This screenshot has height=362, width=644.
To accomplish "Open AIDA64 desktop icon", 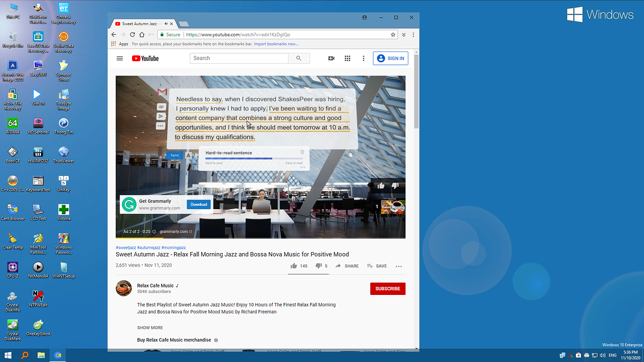I will pos(13,126).
